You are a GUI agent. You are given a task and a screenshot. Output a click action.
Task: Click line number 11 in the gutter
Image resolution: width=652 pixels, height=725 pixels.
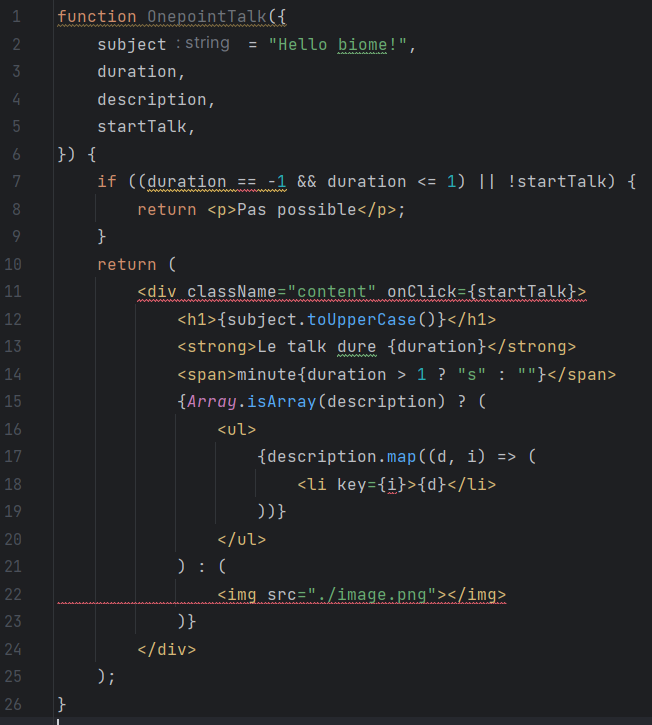click(12, 292)
